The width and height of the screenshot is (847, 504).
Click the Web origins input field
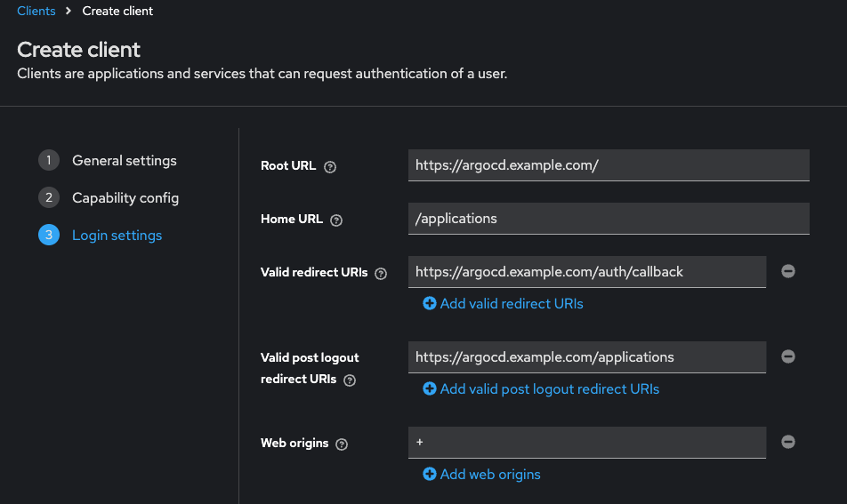pos(587,443)
